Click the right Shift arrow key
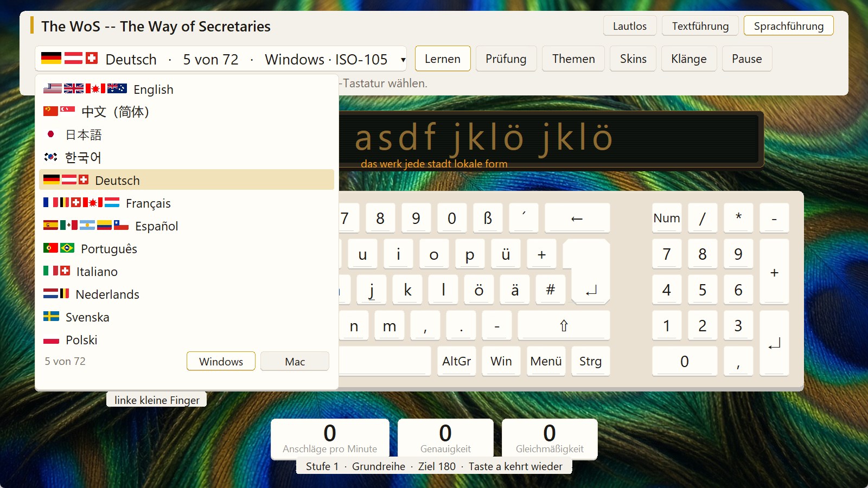This screenshot has height=488, width=868. click(564, 325)
